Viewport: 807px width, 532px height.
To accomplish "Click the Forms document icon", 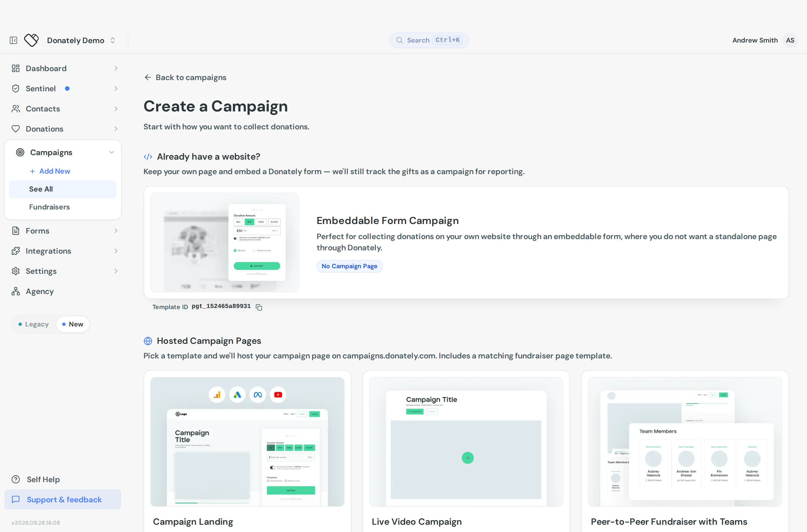I will coord(16,231).
